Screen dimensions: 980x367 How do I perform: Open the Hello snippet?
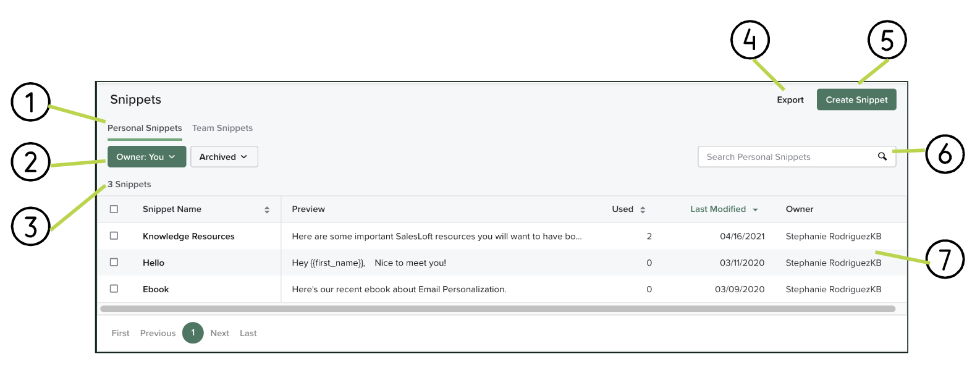[153, 262]
